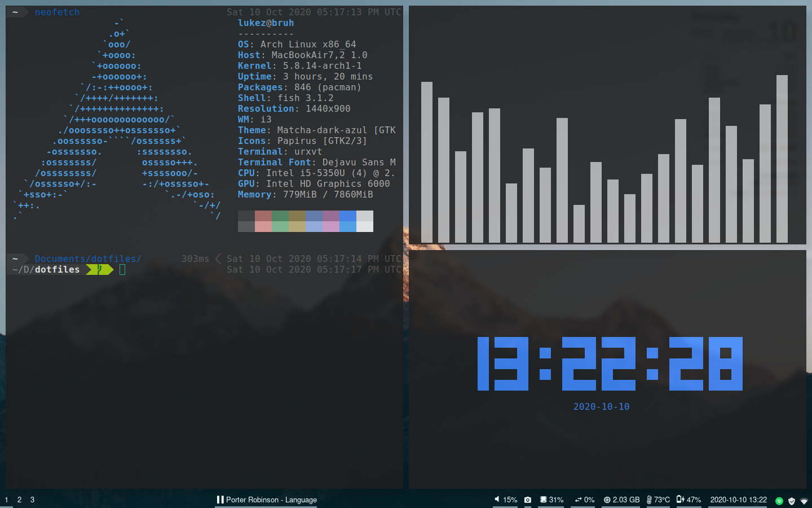The width and height of the screenshot is (812, 508).
Task: Click the 2020-10-10 date under the clock
Action: pos(601,406)
